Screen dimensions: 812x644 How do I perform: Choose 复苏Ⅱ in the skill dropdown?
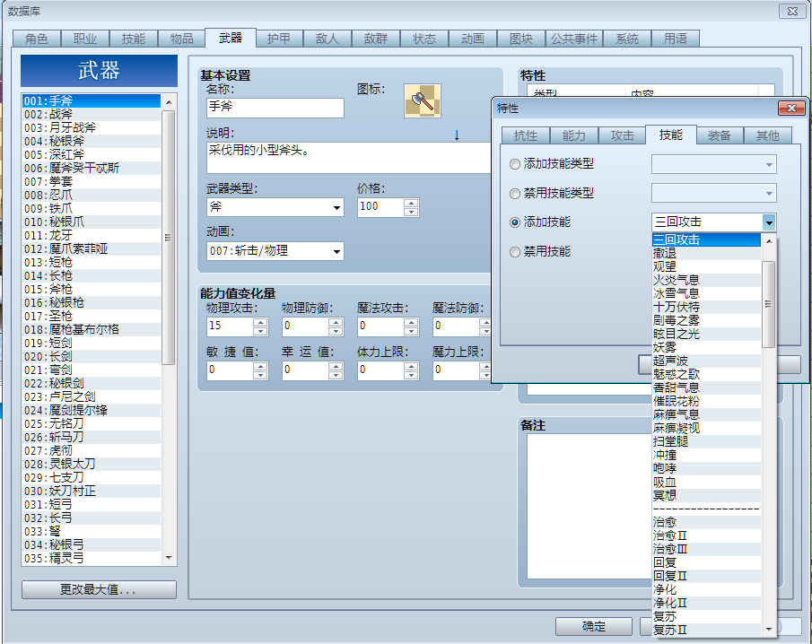(x=706, y=630)
